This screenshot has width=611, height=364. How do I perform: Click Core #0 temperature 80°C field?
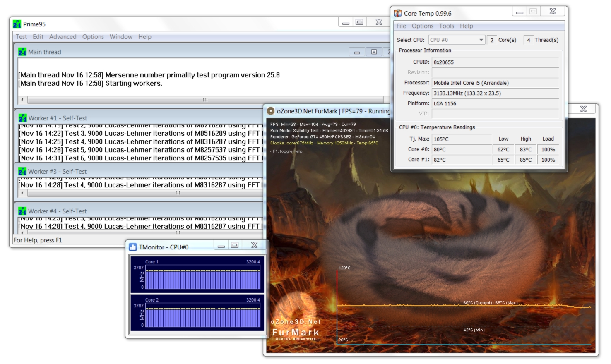462,150
